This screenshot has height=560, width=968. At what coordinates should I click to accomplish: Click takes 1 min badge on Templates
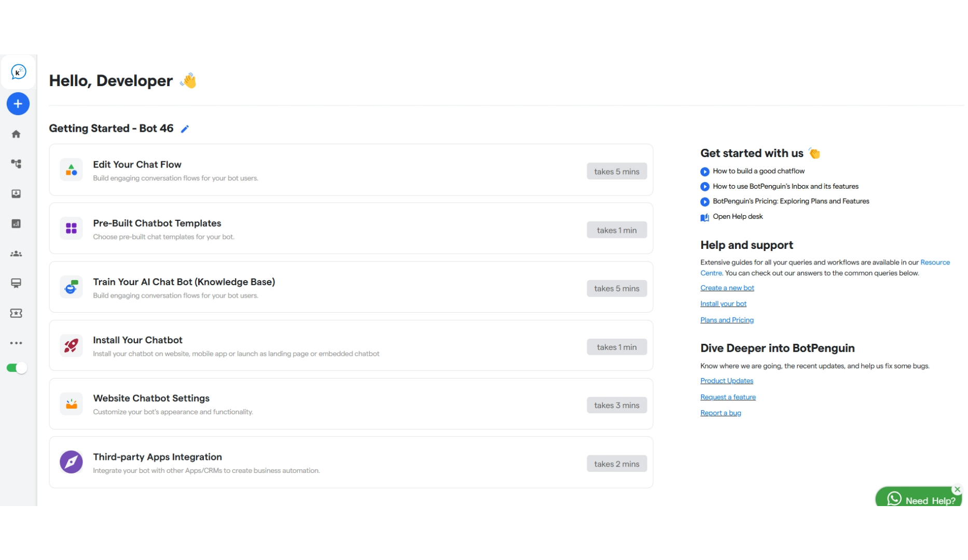(617, 230)
